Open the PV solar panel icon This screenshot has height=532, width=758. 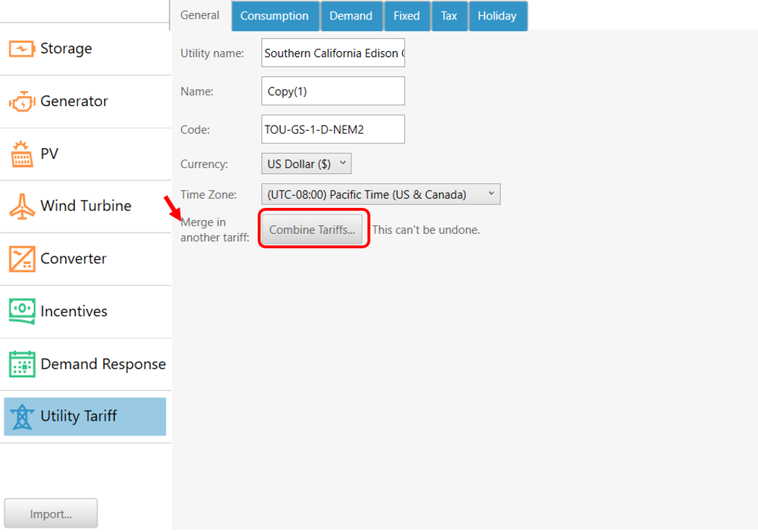click(22, 154)
